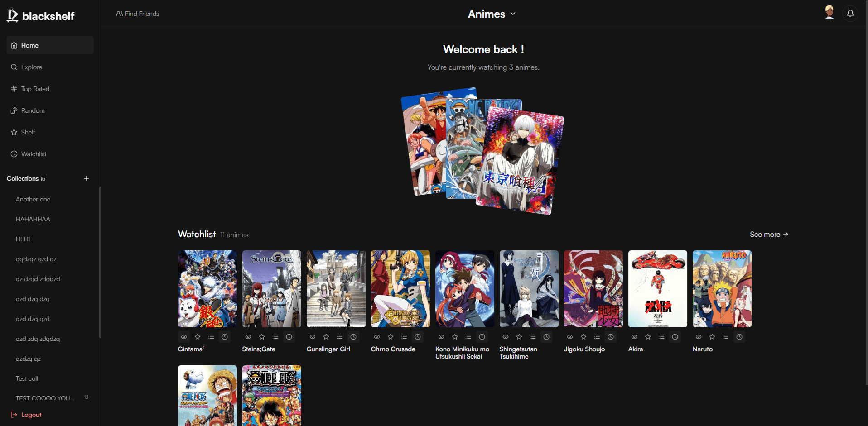Toggle Gunslinger Girl watchlist clock icon

click(353, 337)
